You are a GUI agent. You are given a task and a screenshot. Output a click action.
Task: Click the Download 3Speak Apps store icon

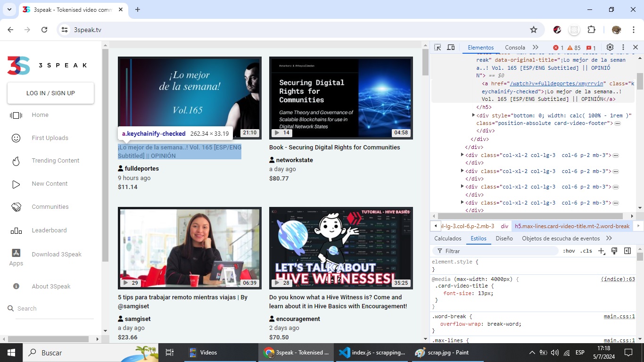pos(16,253)
